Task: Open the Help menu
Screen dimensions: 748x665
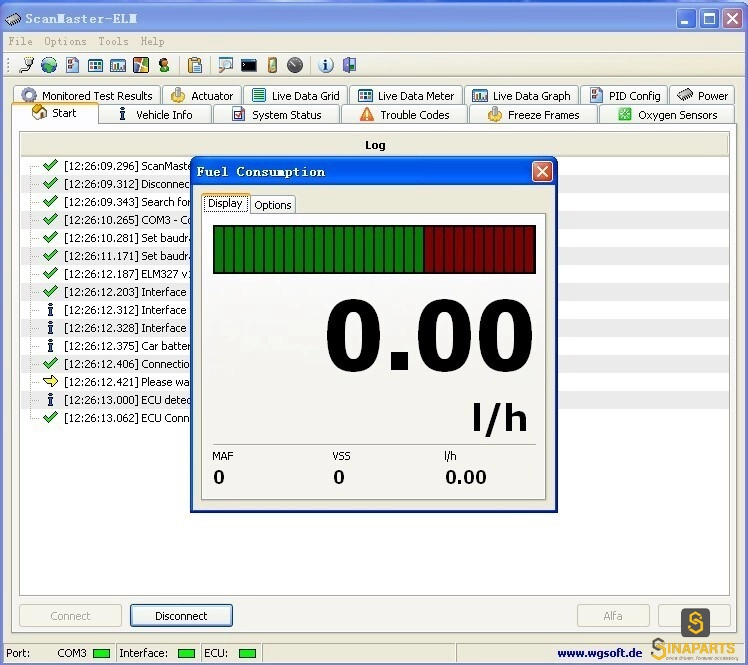Action: (153, 42)
